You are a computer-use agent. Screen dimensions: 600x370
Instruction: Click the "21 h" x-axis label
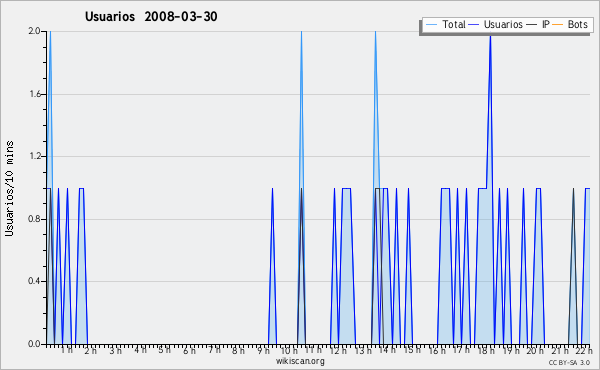coord(560,350)
